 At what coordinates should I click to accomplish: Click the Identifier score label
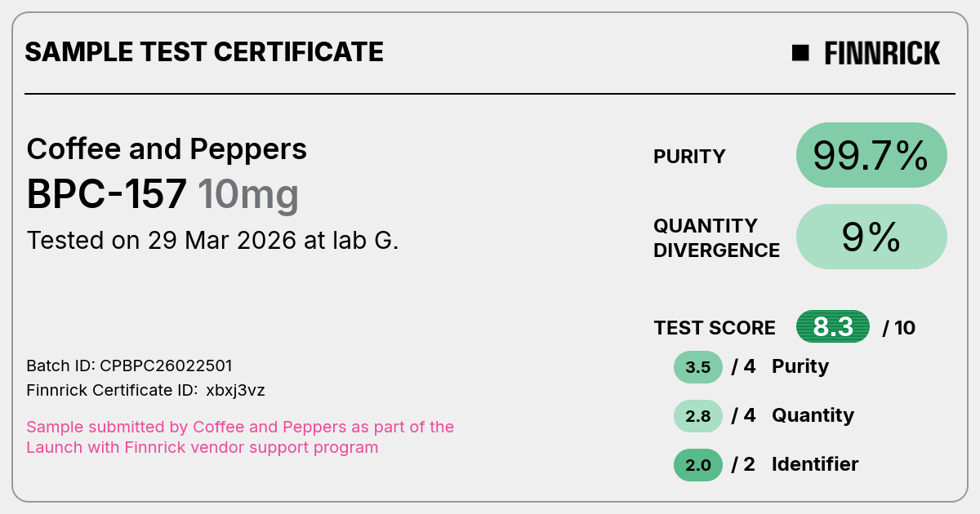coord(815,464)
